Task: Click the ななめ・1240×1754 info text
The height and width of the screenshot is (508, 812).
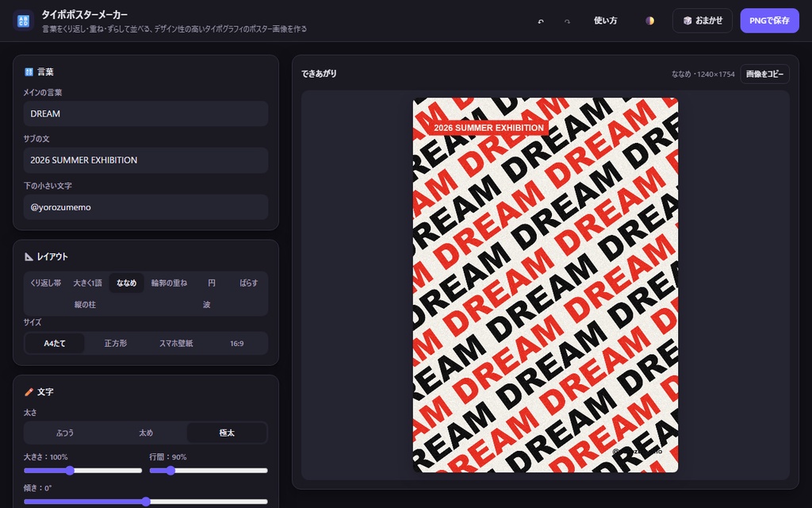Action: (x=703, y=74)
